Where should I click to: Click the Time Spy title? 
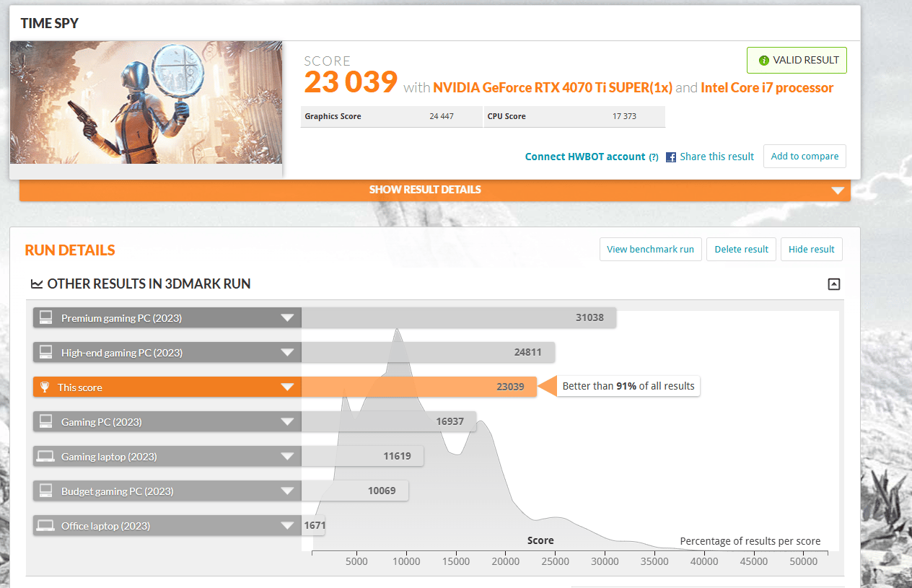pyautogui.click(x=50, y=23)
